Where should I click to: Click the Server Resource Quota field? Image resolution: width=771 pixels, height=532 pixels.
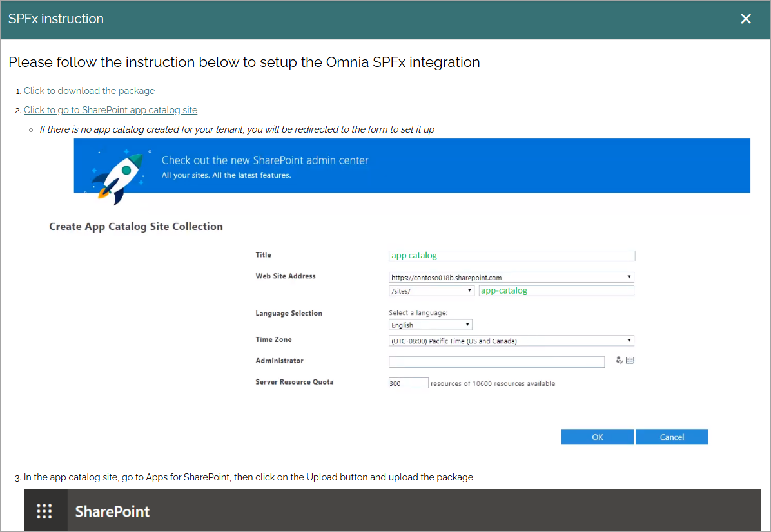coord(408,383)
